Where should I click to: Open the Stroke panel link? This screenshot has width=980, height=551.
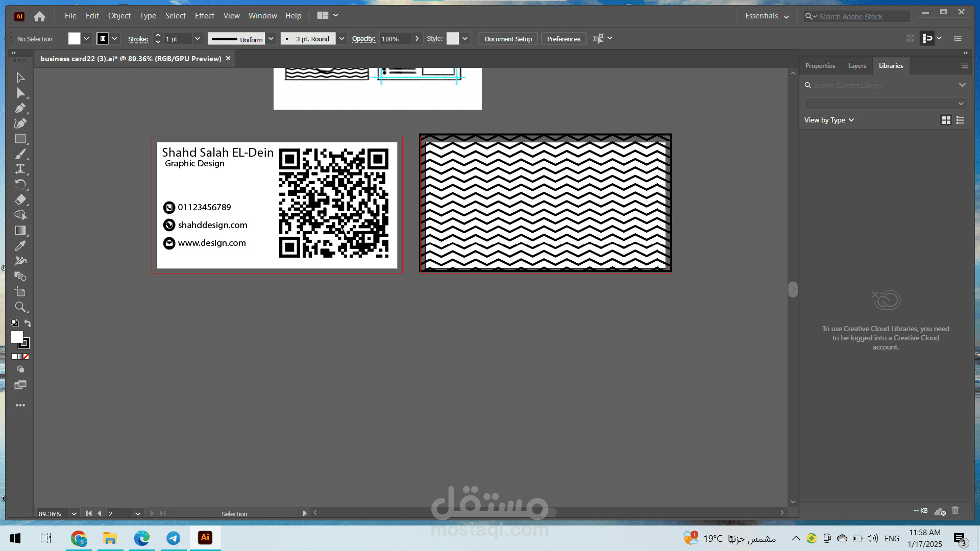138,39
